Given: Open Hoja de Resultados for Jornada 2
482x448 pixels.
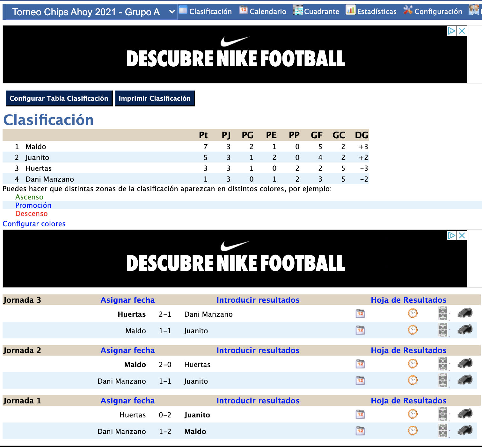Looking at the screenshot, I should 408,350.
